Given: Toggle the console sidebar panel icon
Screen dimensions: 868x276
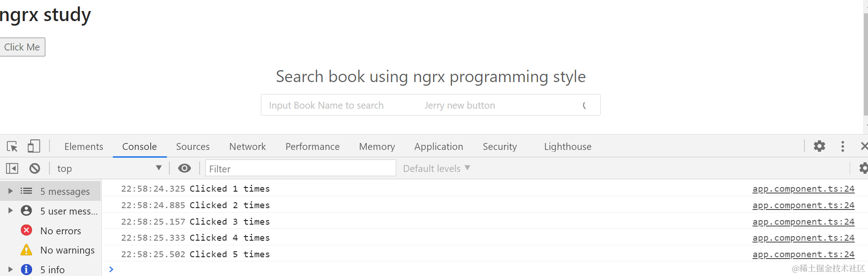Looking at the screenshot, I should coord(12,169).
